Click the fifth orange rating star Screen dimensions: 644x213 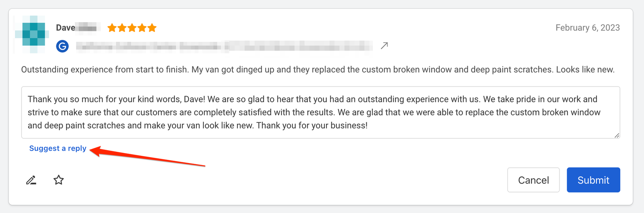pos(152,28)
